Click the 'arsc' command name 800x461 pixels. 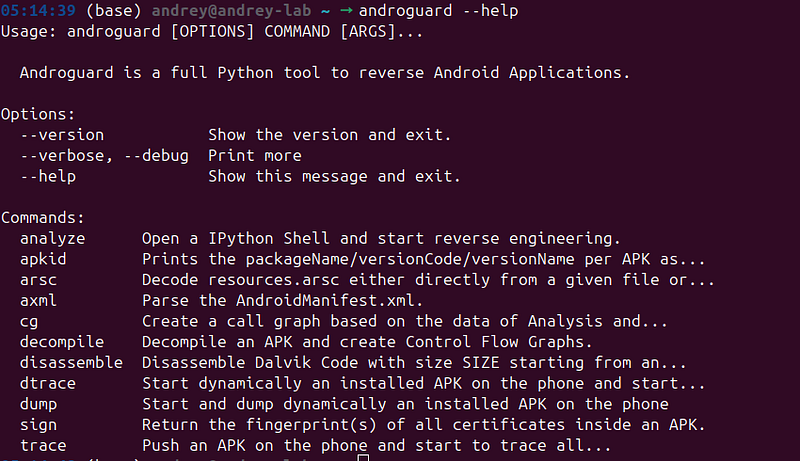click(x=38, y=280)
